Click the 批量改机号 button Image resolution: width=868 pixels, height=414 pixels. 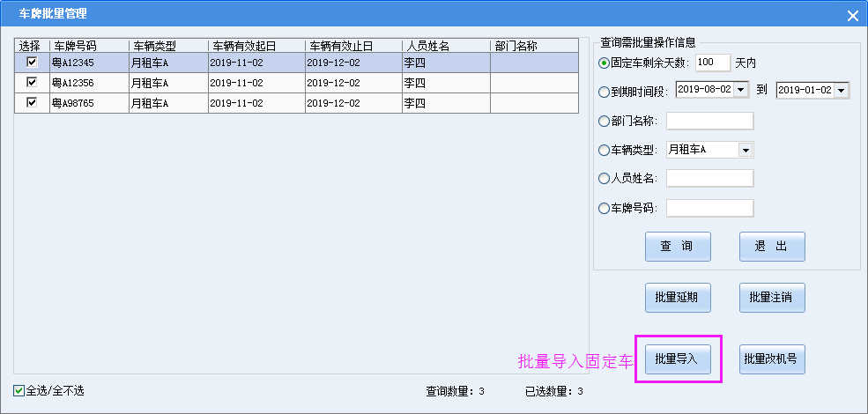click(772, 359)
